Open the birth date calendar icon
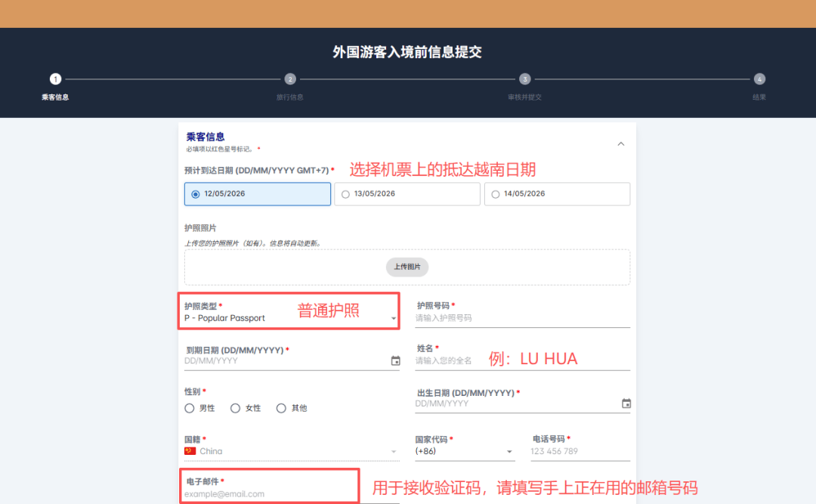The height and width of the screenshot is (504, 816). pyautogui.click(x=626, y=404)
